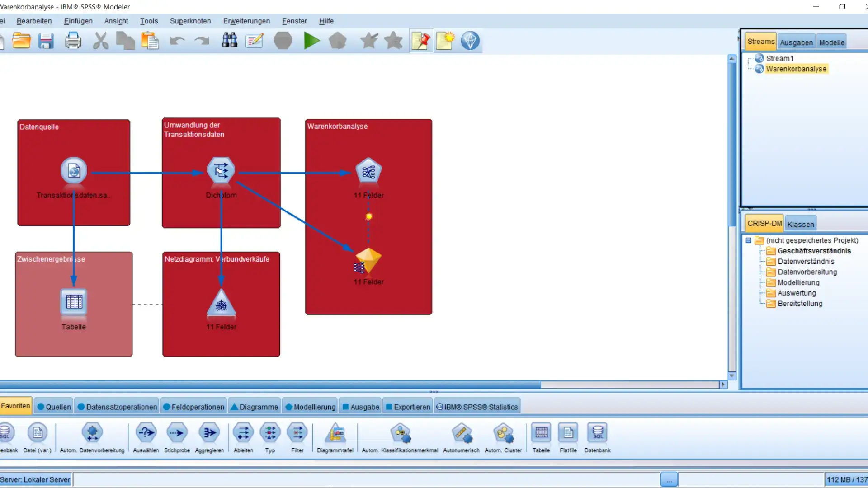Click the pentagon run-selection icon
The height and width of the screenshot is (488, 868).
338,41
